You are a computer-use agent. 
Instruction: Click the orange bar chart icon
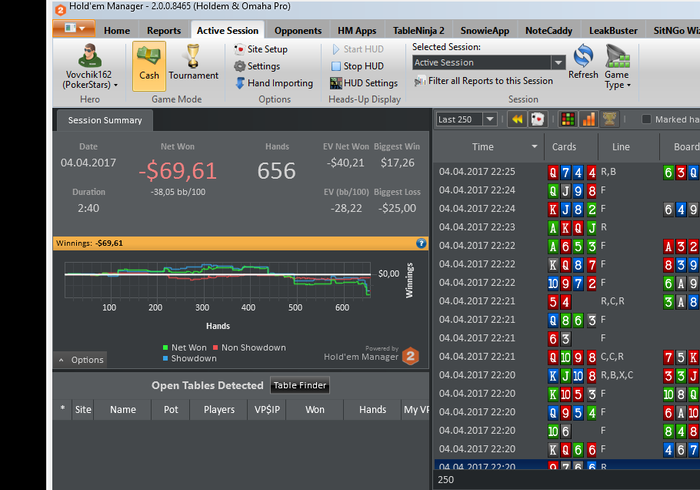[x=589, y=120]
